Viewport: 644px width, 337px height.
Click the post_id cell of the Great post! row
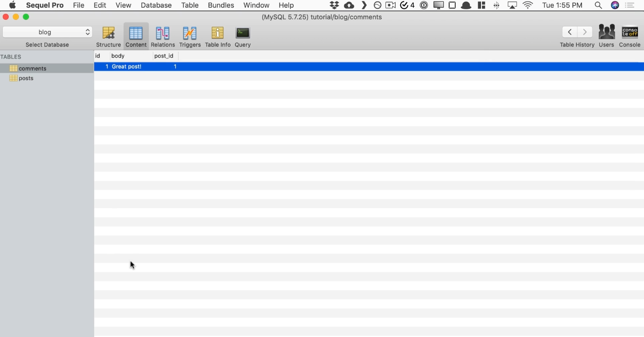(x=165, y=66)
